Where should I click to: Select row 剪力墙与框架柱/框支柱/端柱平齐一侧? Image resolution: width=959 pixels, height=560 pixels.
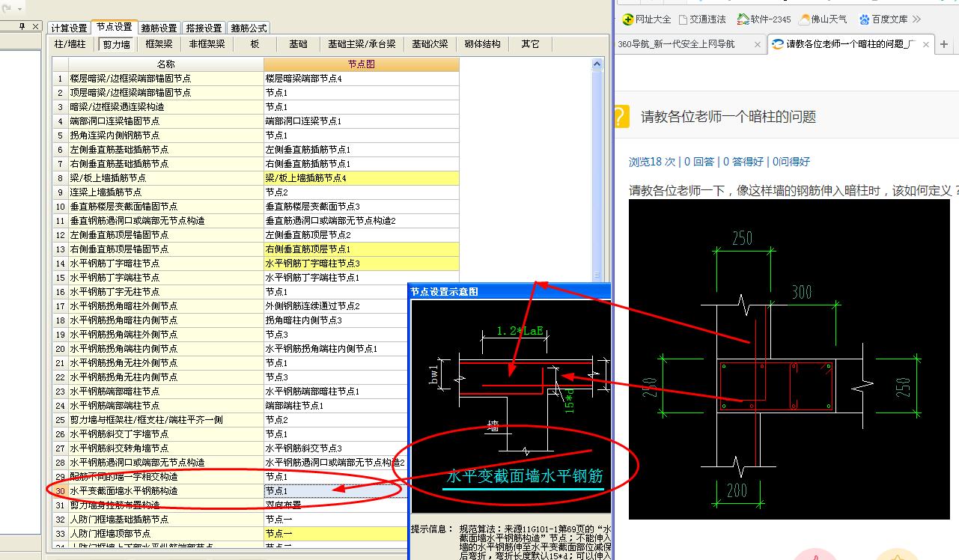click(165, 420)
